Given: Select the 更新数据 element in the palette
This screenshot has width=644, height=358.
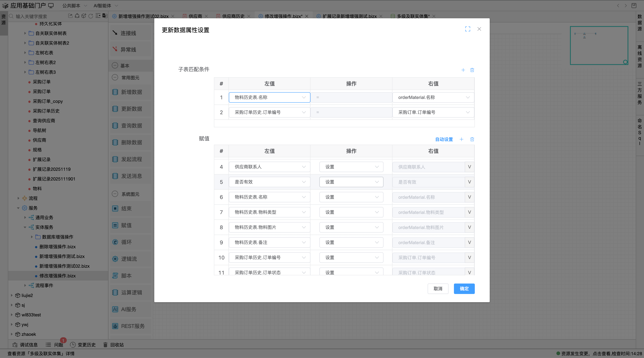Looking at the screenshot, I should click(131, 109).
